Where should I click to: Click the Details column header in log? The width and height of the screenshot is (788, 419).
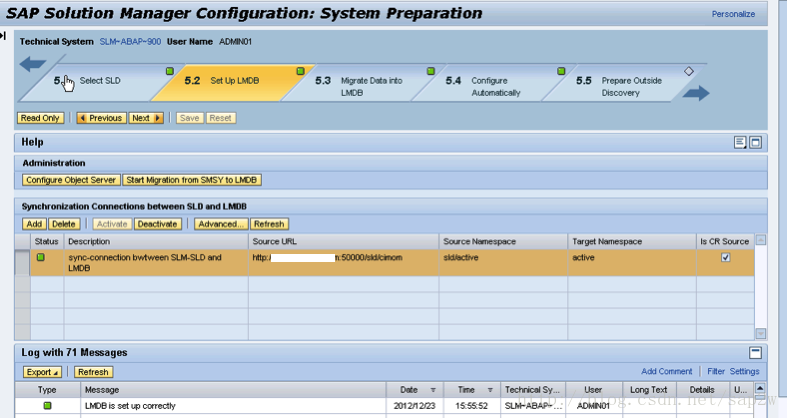[x=702, y=390]
